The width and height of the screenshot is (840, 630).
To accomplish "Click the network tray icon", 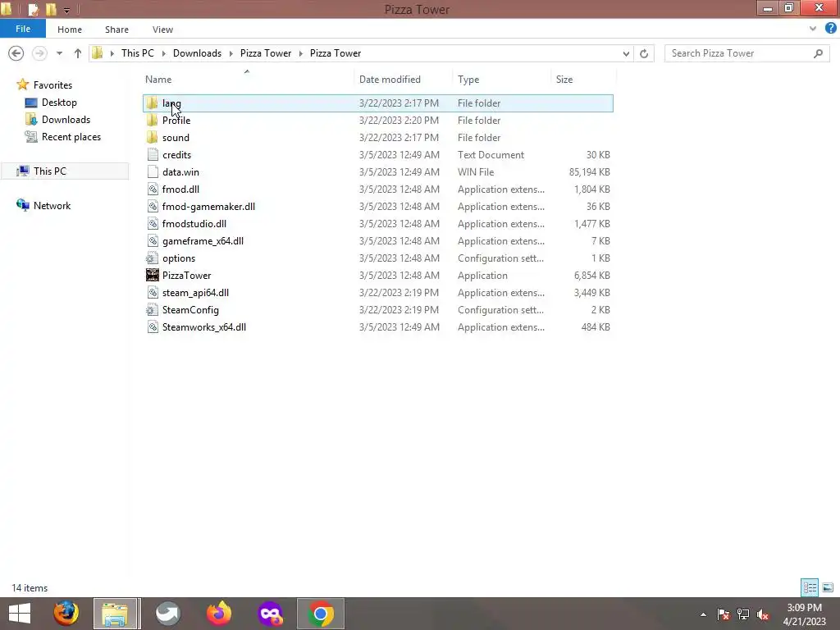I will [x=743, y=614].
